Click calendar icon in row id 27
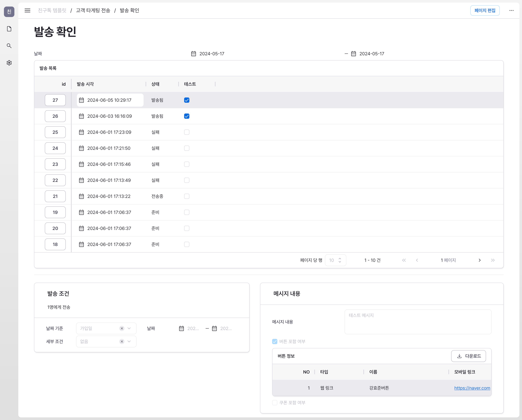Screen dimensions: 522x420 [81, 100]
